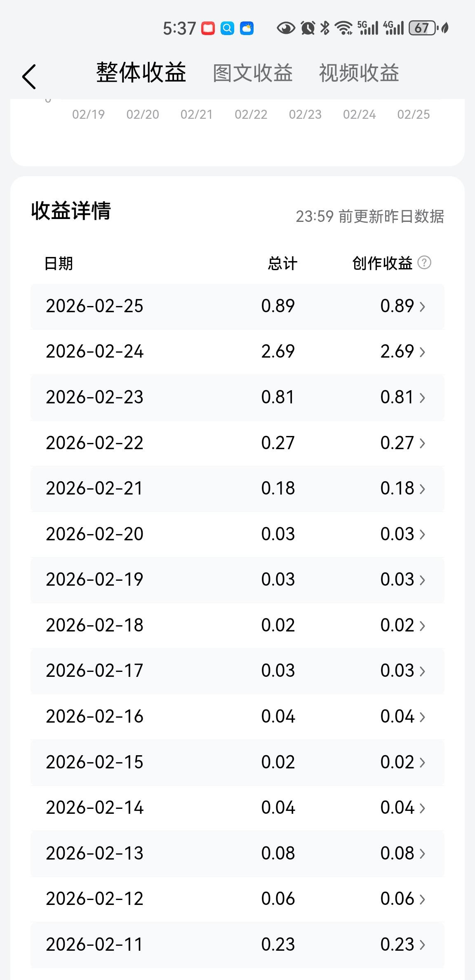Tap the 2.69 total value for 02-24
Image resolution: width=475 pixels, height=980 pixels.
pos(278,351)
